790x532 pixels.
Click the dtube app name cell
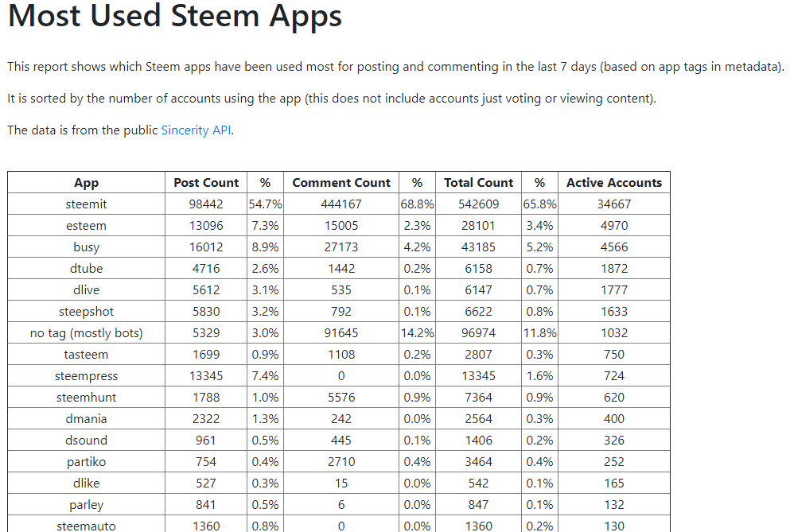(x=86, y=269)
